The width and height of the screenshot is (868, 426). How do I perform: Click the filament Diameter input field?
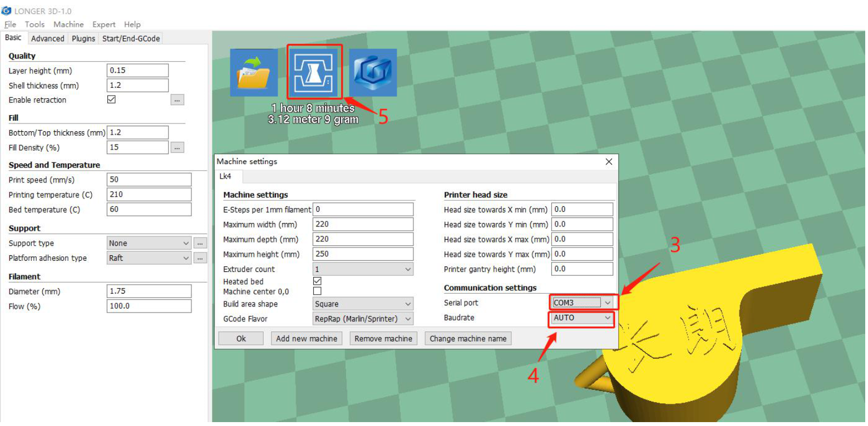coord(149,291)
